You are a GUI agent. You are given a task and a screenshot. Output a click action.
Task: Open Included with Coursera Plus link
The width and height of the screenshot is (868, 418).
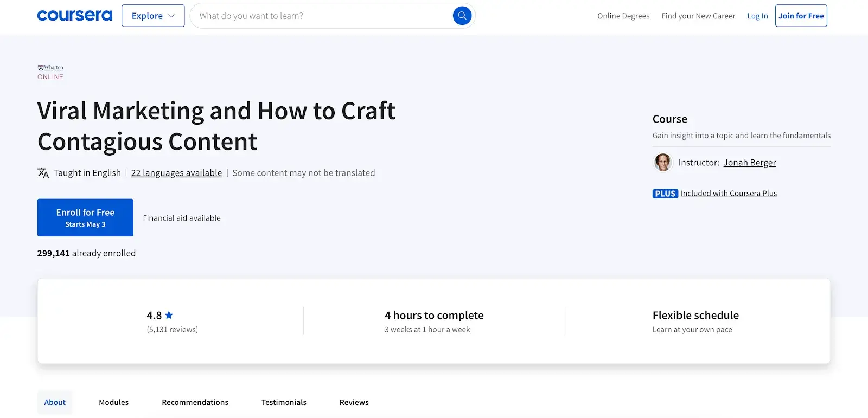point(729,194)
